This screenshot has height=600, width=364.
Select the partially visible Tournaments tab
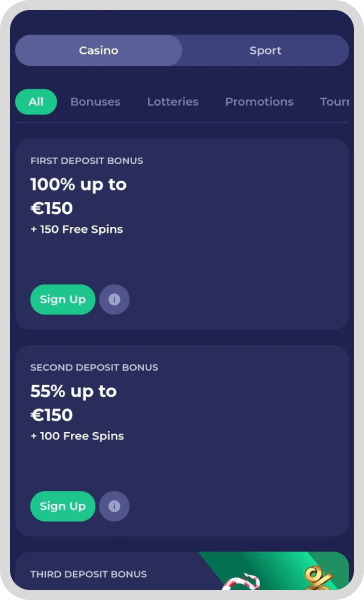pyautogui.click(x=335, y=102)
